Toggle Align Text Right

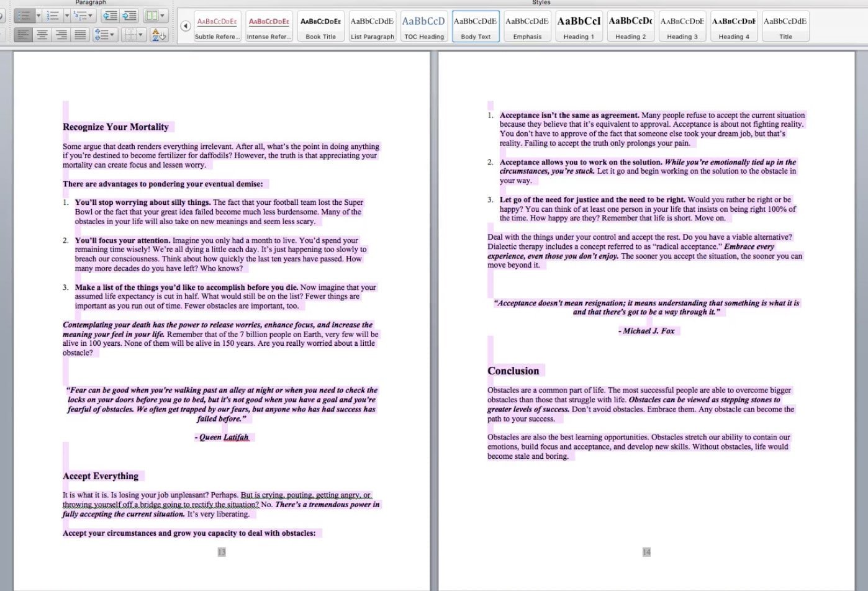61,35
